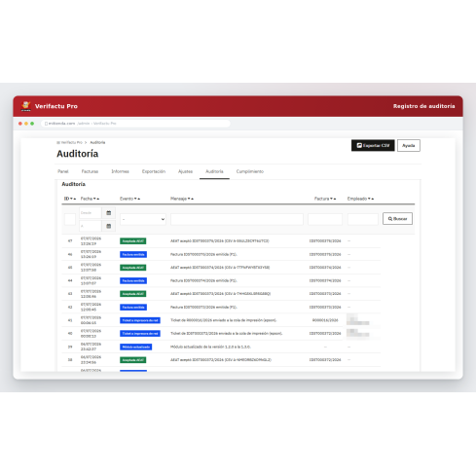This screenshot has width=476, height=476.
Task: Click message 'Módulo actualizado de la versión 1.2.8 a la 1.3.0.'
Action: click(210, 347)
